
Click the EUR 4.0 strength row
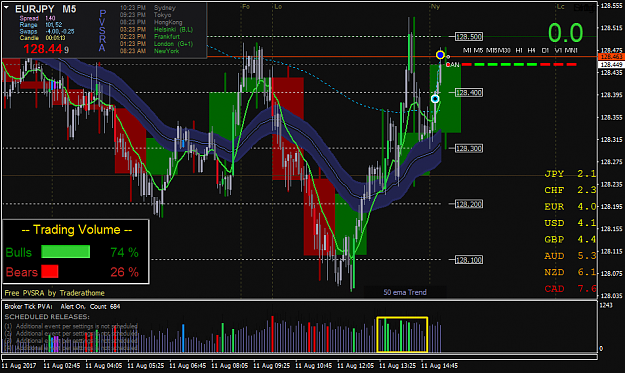coord(570,207)
